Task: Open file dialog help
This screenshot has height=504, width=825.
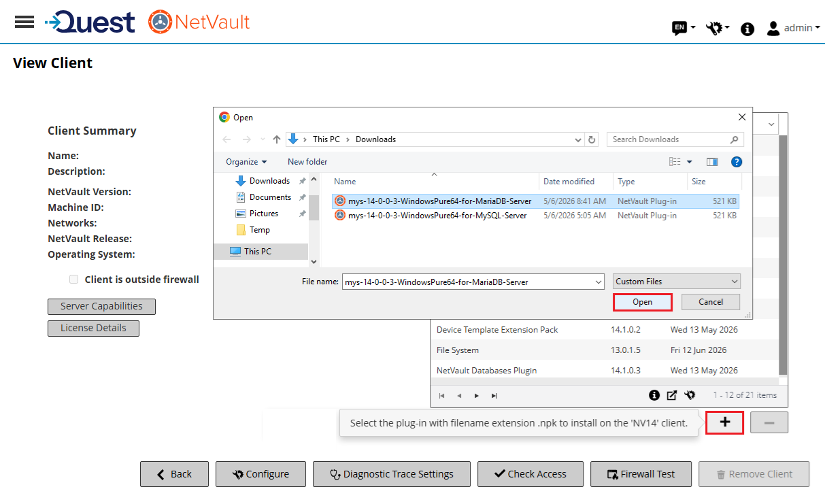Action: 736,162
